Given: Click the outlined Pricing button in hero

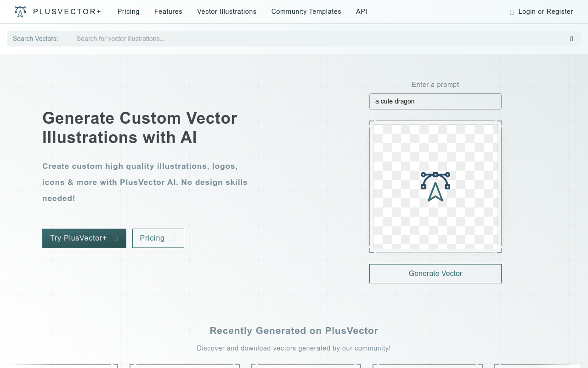Looking at the screenshot, I should (x=158, y=238).
